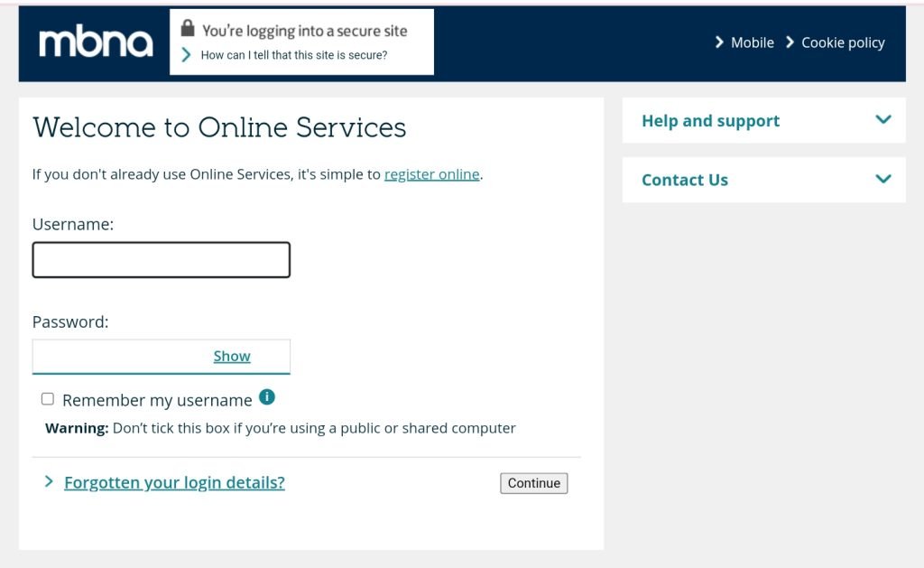This screenshot has width=924, height=568.
Task: Click the padlock secure site icon
Action: tap(188, 28)
